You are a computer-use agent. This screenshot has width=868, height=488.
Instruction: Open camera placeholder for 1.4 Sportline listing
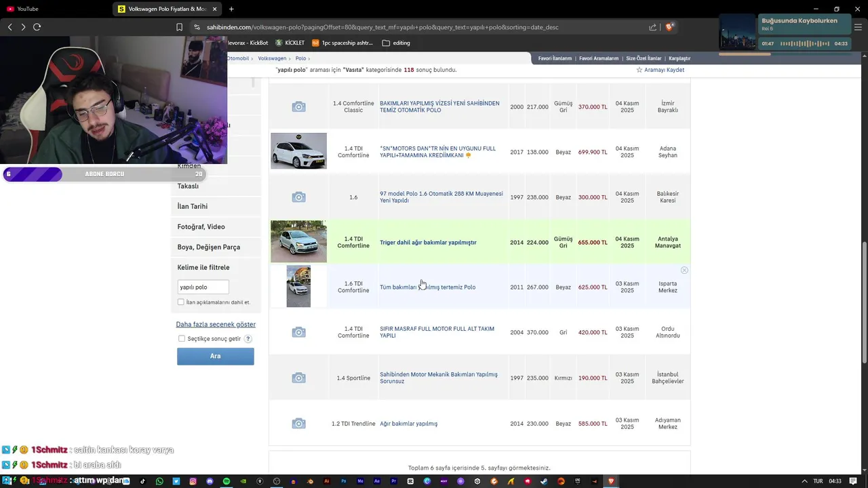point(298,378)
